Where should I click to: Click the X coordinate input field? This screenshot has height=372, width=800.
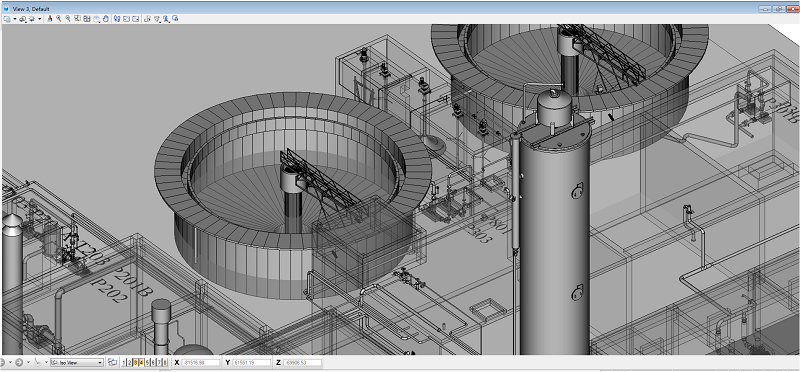pyautogui.click(x=201, y=362)
